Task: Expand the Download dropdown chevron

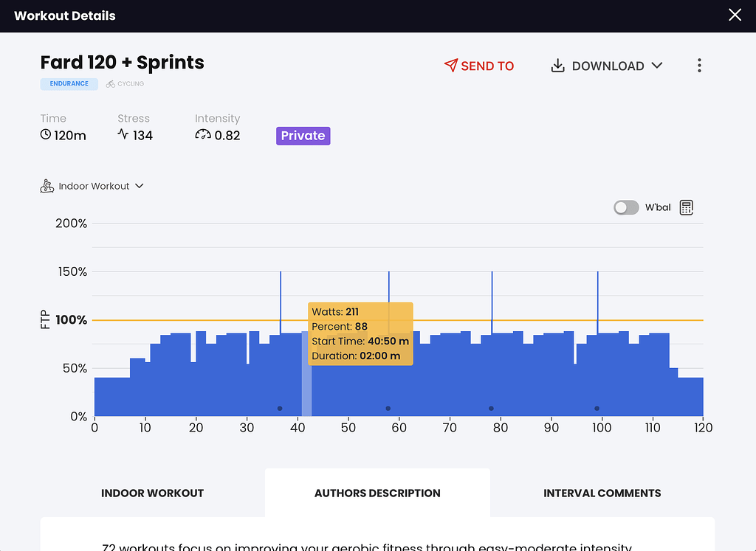Action: pos(656,66)
